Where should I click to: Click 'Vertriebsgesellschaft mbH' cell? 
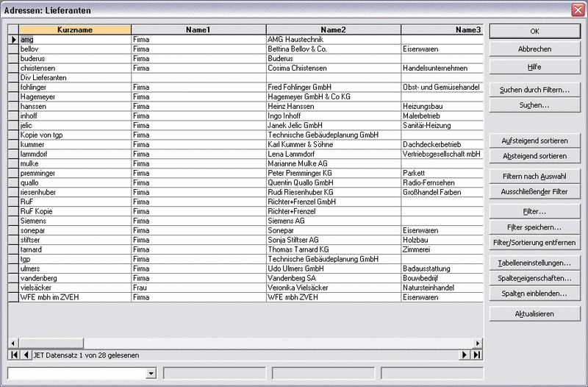click(442, 154)
